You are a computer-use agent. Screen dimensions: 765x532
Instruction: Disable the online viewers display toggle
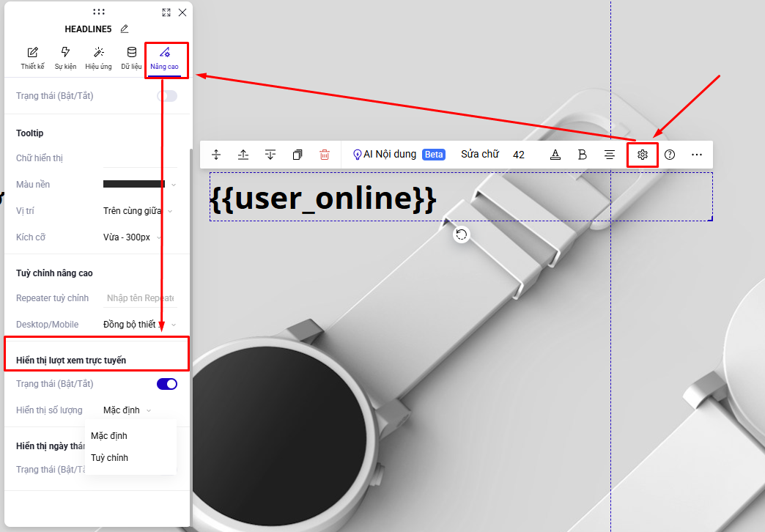(167, 384)
